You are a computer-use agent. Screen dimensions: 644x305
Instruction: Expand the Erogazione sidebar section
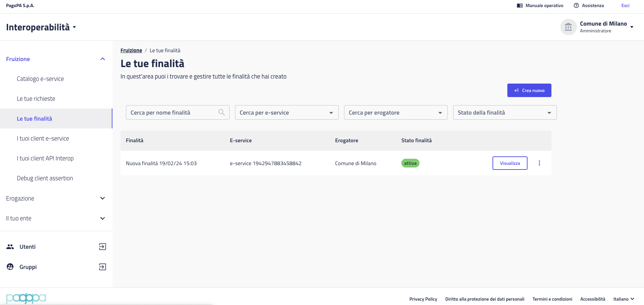click(x=103, y=199)
